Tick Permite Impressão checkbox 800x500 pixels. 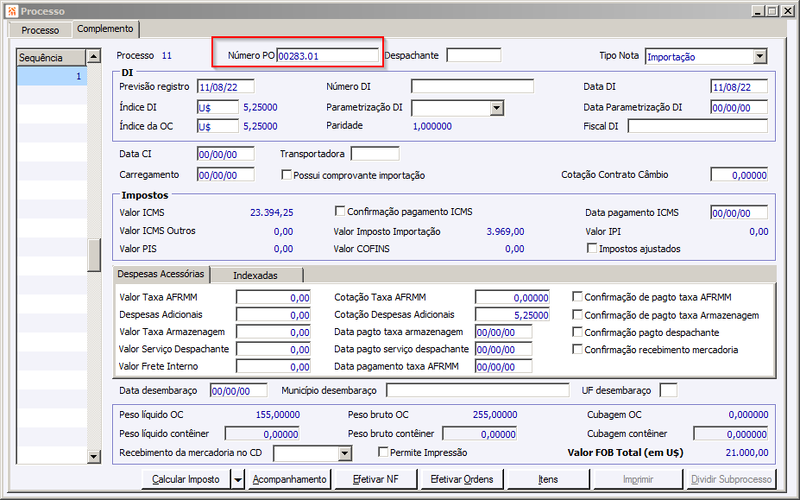pyautogui.click(x=383, y=452)
